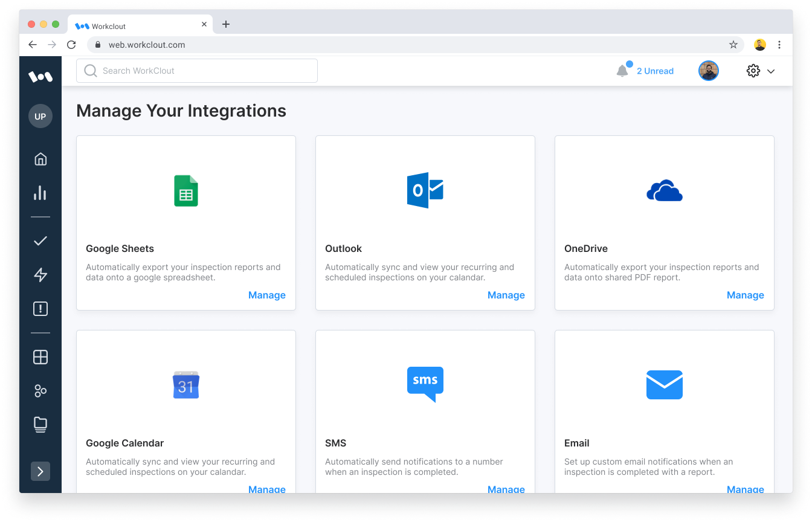Select the Google Sheets card title

click(120, 248)
